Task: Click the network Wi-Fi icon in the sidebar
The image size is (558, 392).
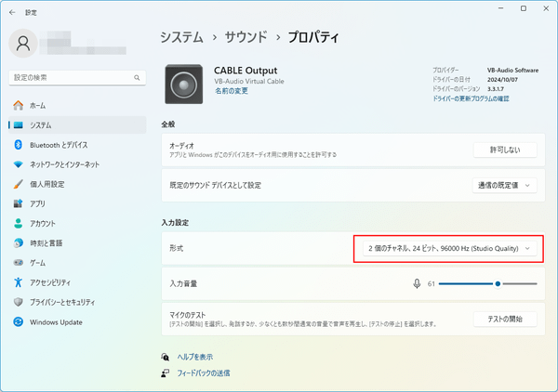Action: click(19, 164)
